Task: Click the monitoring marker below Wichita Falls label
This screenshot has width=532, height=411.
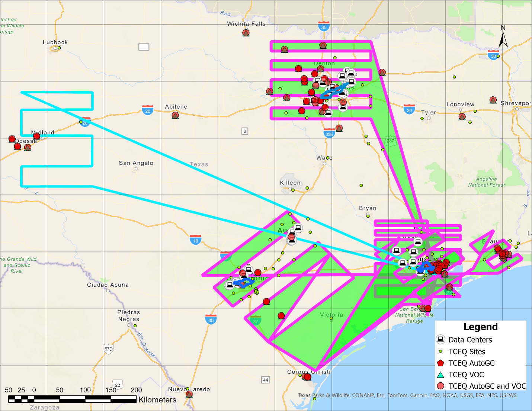Action: (246, 33)
